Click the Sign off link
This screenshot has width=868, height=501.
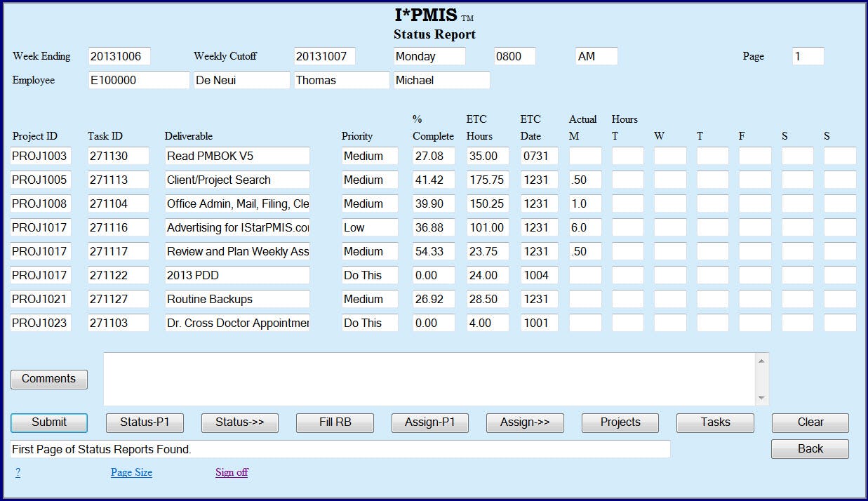pos(232,472)
